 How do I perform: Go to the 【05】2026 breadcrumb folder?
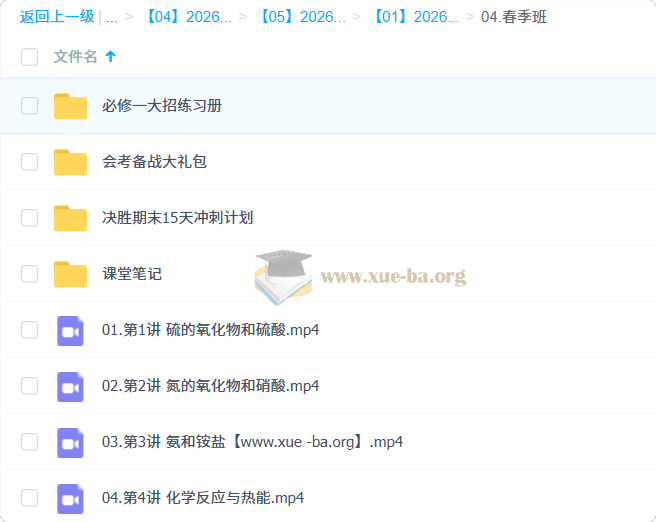pyautogui.click(x=302, y=17)
